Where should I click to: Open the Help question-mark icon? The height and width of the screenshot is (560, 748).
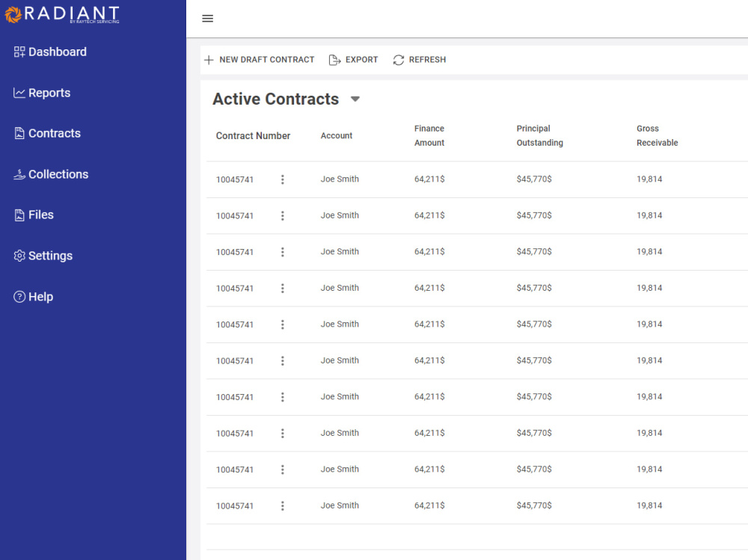coord(19,297)
